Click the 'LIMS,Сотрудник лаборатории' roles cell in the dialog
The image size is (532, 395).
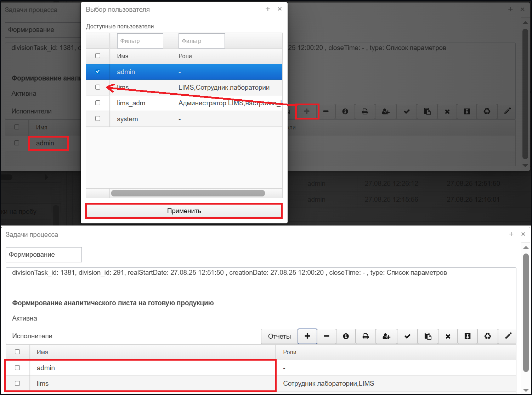pos(227,88)
